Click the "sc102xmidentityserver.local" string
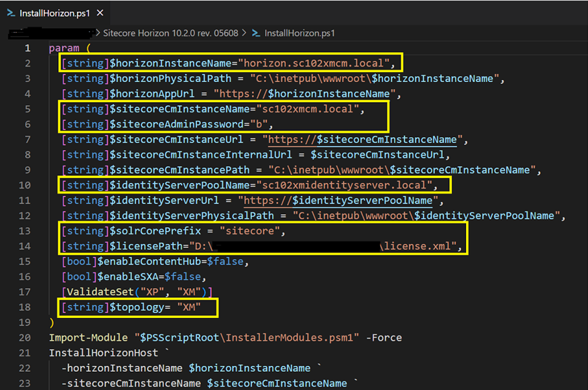Screen dimensions: 588x390 click(x=344, y=185)
